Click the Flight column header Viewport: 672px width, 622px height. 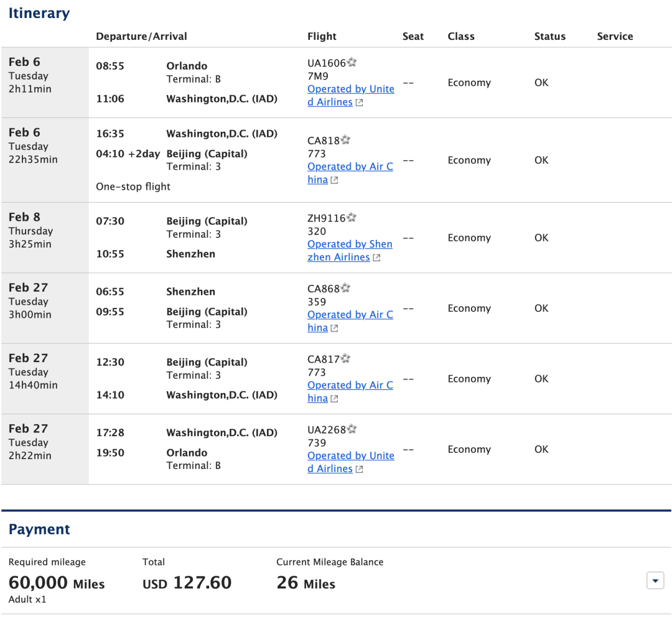[322, 37]
